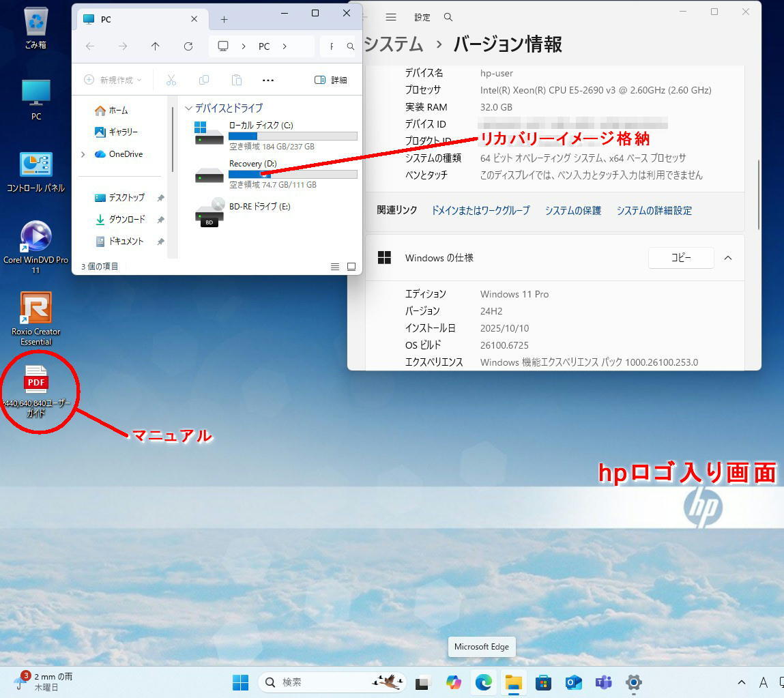
Task: Click the Copy icon in Explorer toolbar
Action: click(204, 80)
